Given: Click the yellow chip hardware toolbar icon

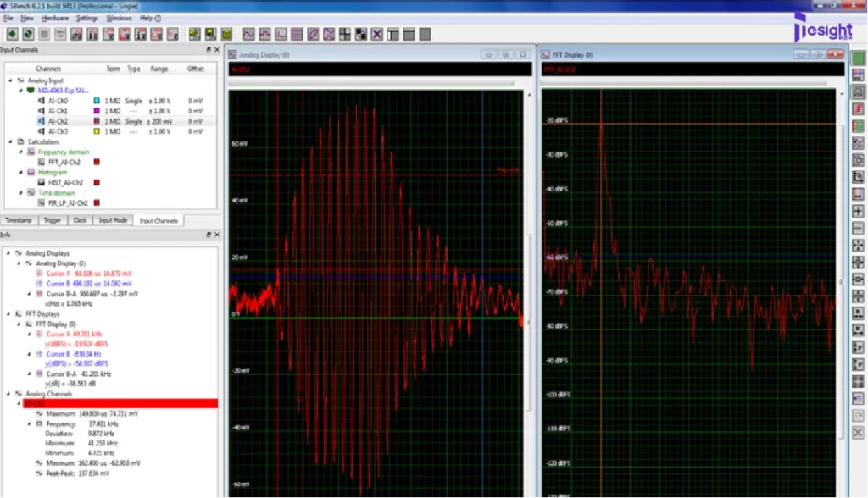Looking at the screenshot, I should pos(226,35).
